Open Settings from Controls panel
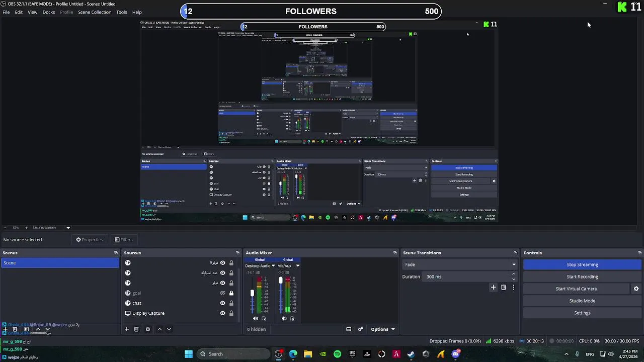Viewport: 644px width, 362px height. point(582,313)
